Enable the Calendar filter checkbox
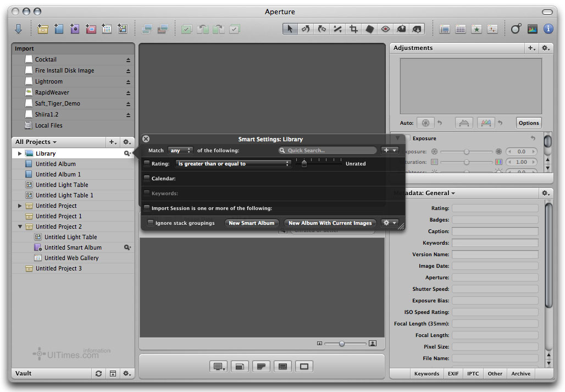This screenshot has width=565, height=392. tap(147, 178)
